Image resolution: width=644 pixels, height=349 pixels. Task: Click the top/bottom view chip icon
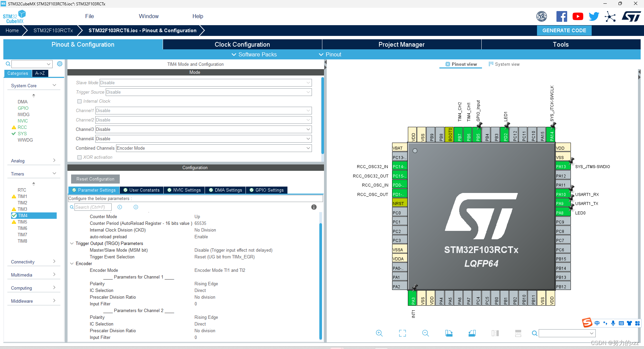pos(518,333)
